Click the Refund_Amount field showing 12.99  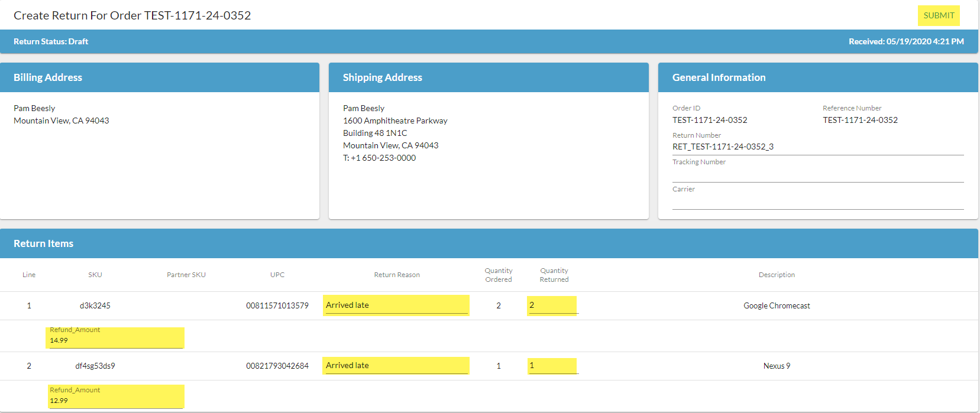pos(115,401)
